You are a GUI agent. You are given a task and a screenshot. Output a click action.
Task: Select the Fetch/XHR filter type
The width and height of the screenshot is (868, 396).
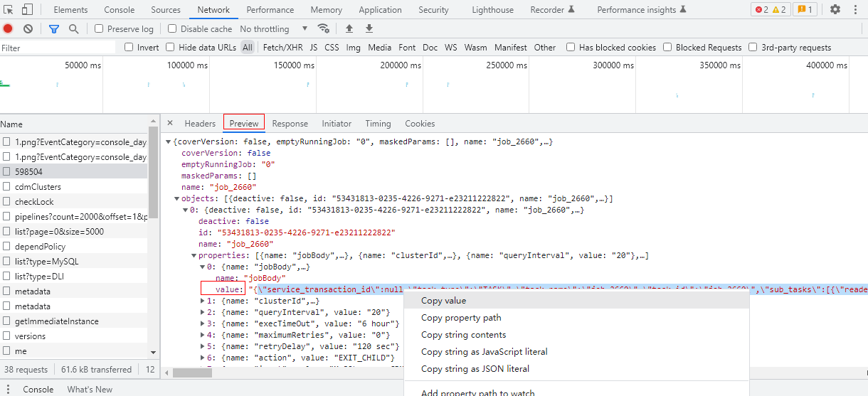click(x=282, y=48)
